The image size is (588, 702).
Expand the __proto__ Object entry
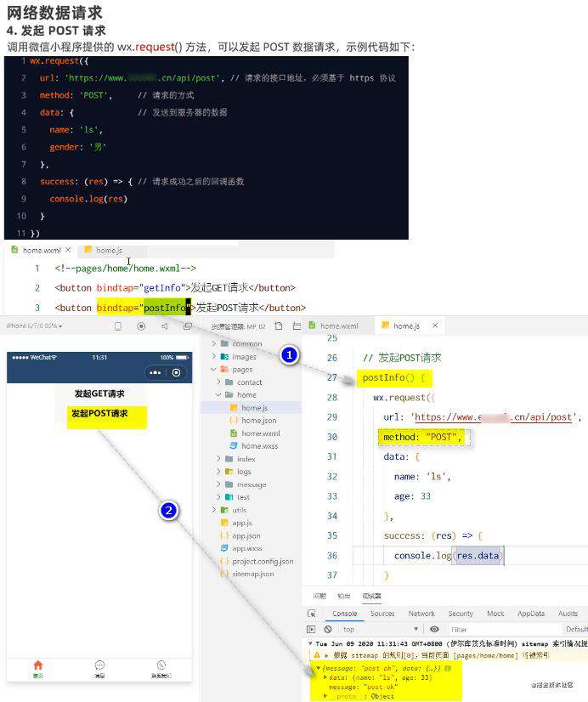click(325, 696)
